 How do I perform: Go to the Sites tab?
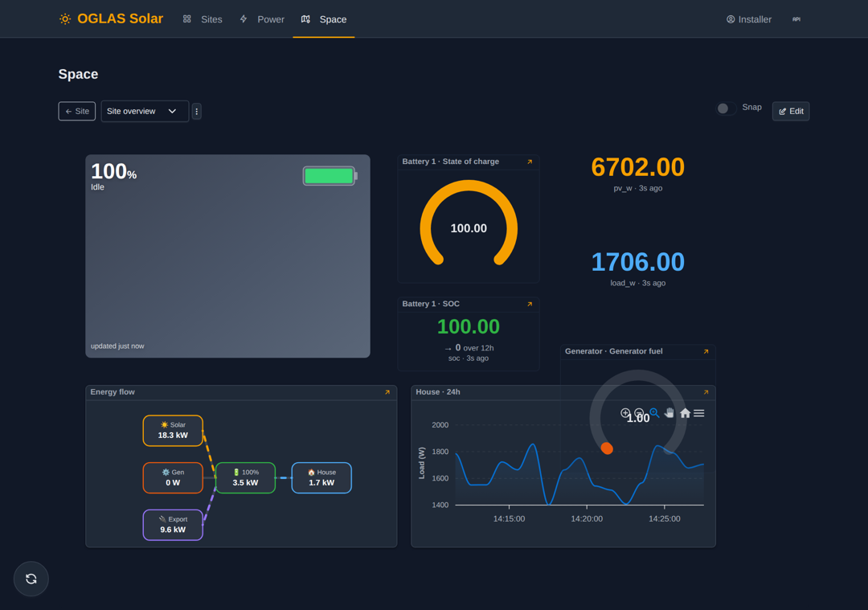pos(203,19)
